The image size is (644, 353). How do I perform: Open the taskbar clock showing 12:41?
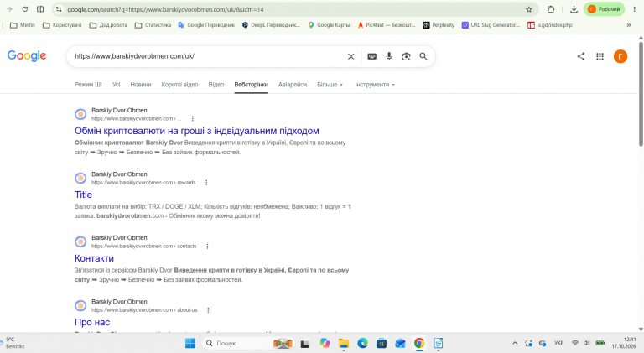coord(624,343)
